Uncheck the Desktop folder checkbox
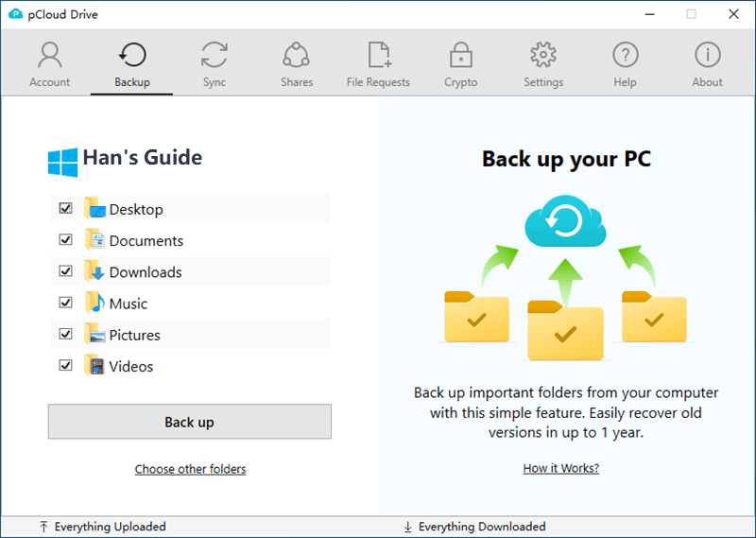 (65, 208)
